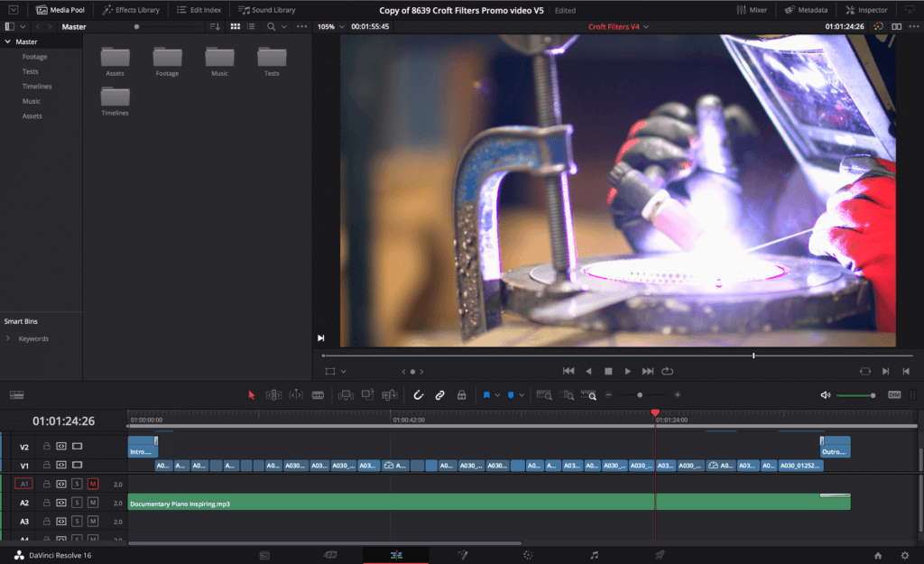The image size is (924, 564).
Task: Go to last frame in viewer
Action: click(648, 371)
